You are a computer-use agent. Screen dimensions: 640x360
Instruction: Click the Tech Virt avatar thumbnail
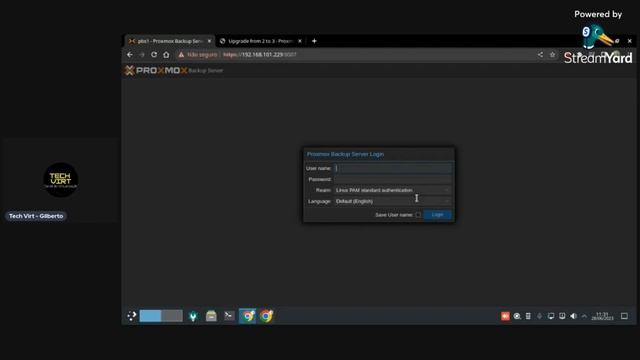coord(61,180)
